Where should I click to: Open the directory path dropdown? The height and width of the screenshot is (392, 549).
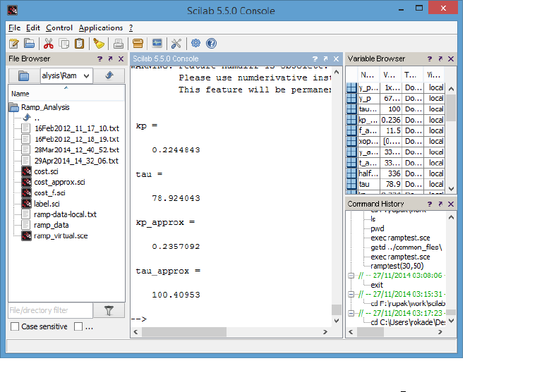(x=87, y=76)
